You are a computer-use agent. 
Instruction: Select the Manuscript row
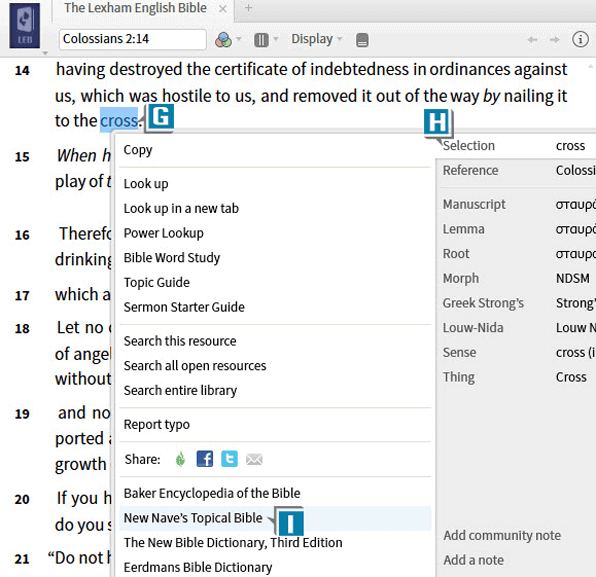(x=516, y=205)
